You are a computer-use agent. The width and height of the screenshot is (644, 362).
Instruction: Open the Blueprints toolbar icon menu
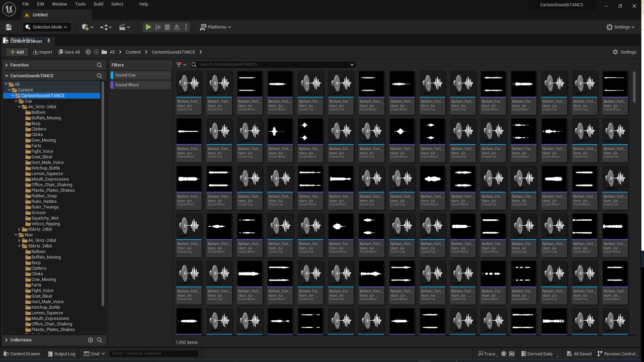point(106,27)
